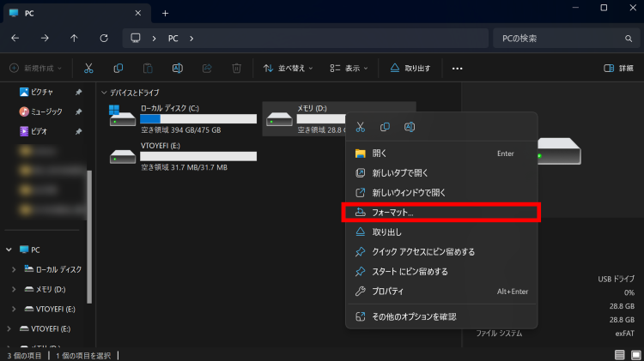Viewport: 644px width, 361px height.
Task: Click the toolbar Paste icon
Action: pyautogui.click(x=148, y=68)
